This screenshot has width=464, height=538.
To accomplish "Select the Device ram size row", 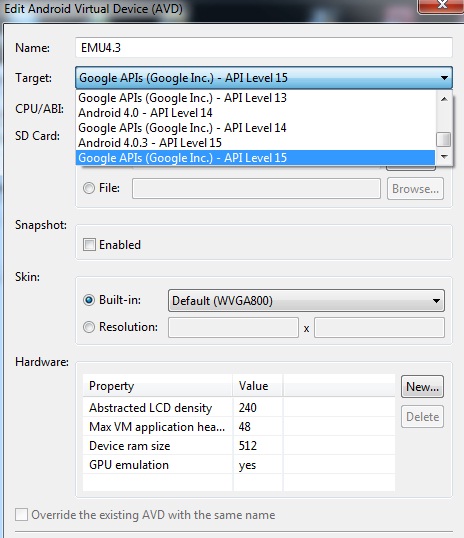I will coord(239,446).
